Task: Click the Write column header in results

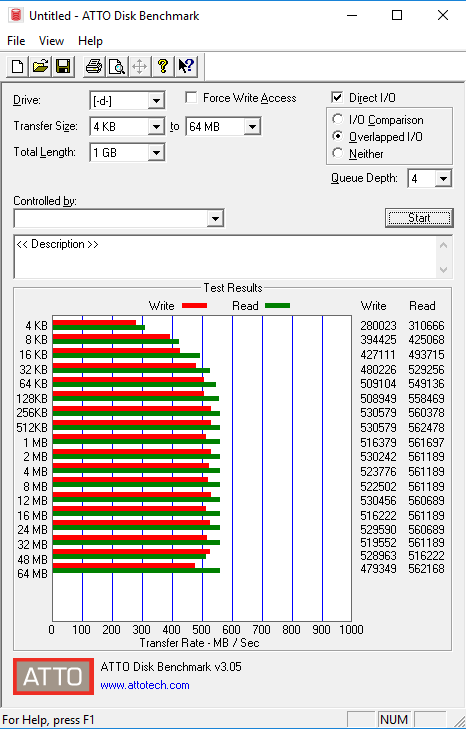Action: coord(373,306)
